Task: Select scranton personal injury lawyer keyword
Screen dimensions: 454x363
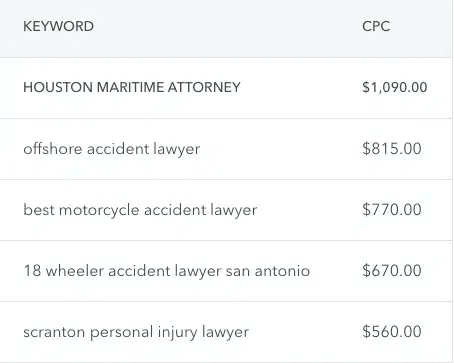Action: pos(136,332)
